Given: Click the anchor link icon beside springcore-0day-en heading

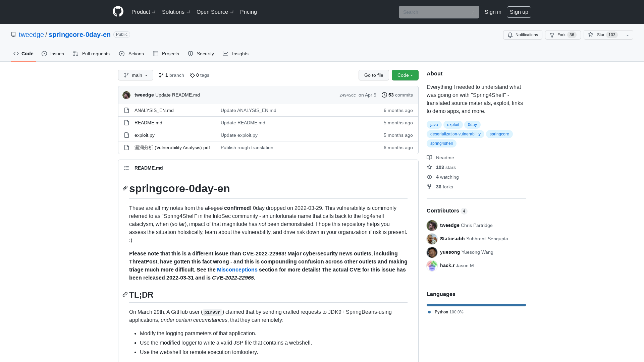Looking at the screenshot, I should [x=125, y=188].
